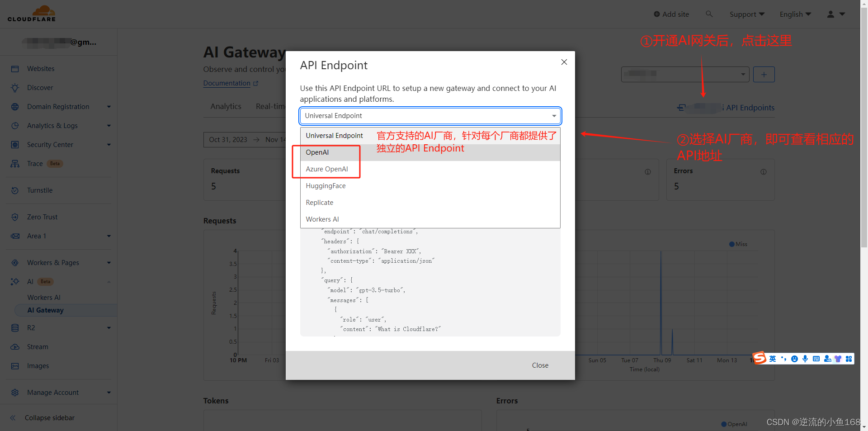The width and height of the screenshot is (868, 431).
Task: Open the Universal Endpoint dropdown
Action: 430,116
